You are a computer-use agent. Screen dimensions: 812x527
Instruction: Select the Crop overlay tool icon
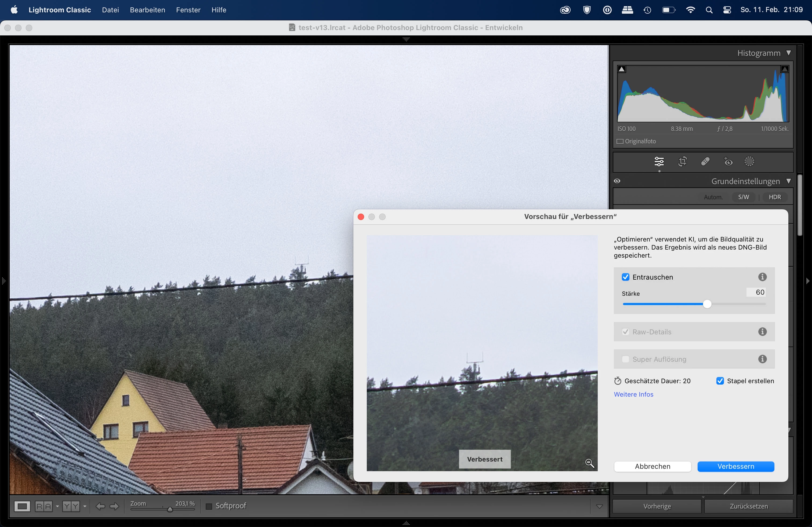click(682, 162)
